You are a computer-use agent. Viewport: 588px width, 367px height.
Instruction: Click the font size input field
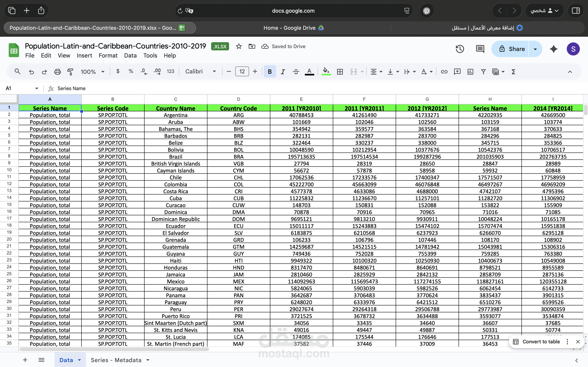(242, 72)
